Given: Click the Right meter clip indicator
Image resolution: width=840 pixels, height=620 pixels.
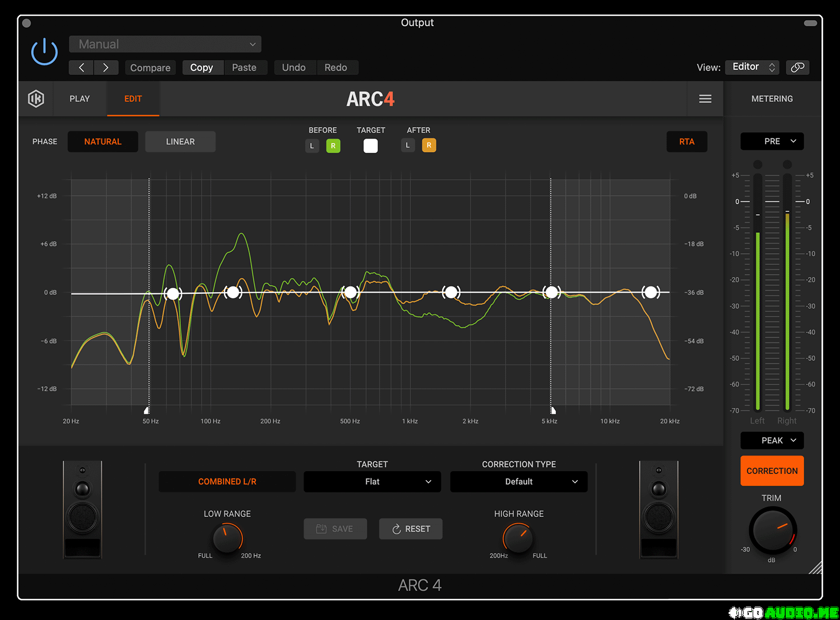Looking at the screenshot, I should pyautogui.click(x=787, y=165).
